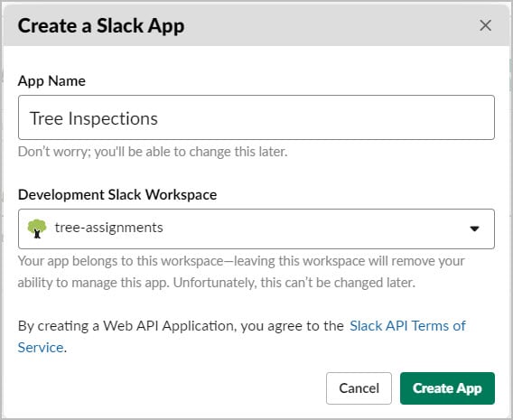Click the Create a Slack App title
Viewport: 513px width, 420px height.
101,26
